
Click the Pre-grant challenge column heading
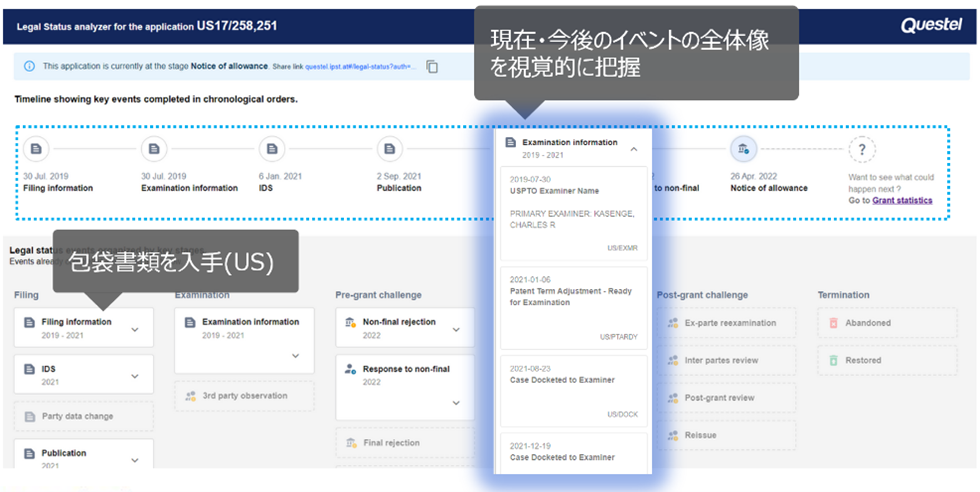click(x=378, y=294)
